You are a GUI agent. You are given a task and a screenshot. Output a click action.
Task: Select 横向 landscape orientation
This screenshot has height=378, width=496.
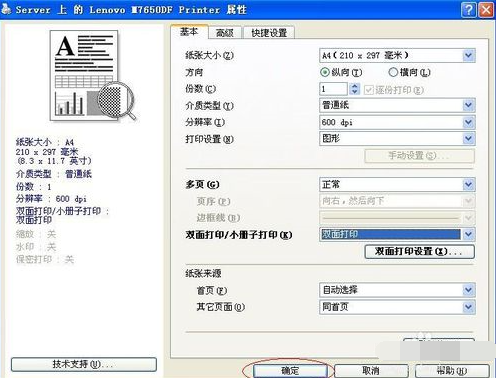[x=409, y=72]
